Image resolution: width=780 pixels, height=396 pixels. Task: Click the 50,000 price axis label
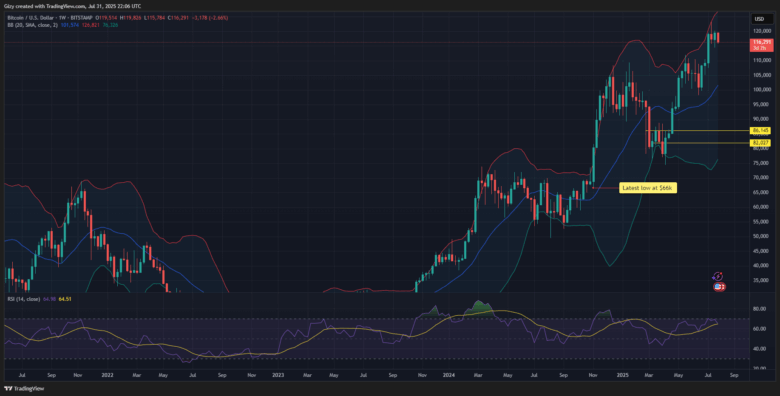762,236
